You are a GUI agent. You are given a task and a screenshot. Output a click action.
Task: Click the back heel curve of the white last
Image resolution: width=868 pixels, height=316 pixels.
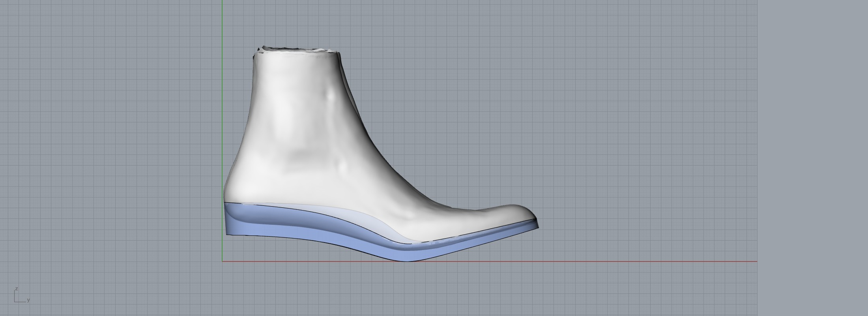pyautogui.click(x=228, y=186)
